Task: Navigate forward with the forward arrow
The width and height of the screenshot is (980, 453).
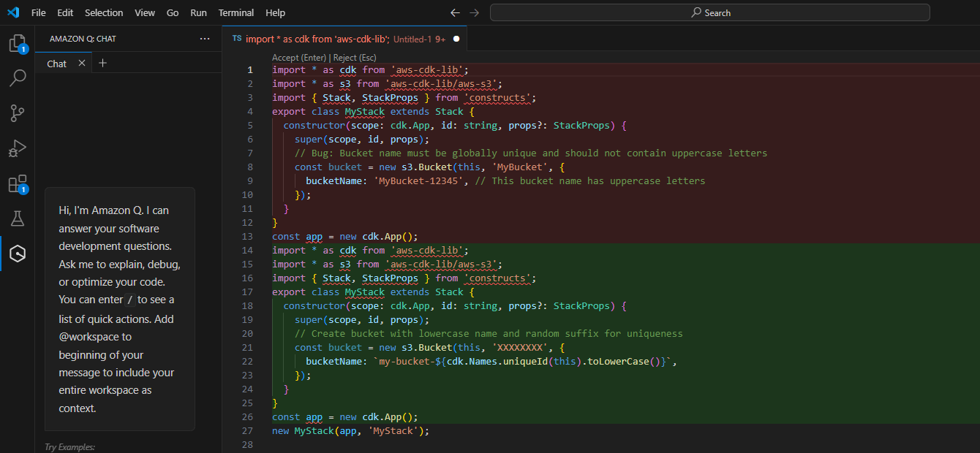Action: pos(473,12)
